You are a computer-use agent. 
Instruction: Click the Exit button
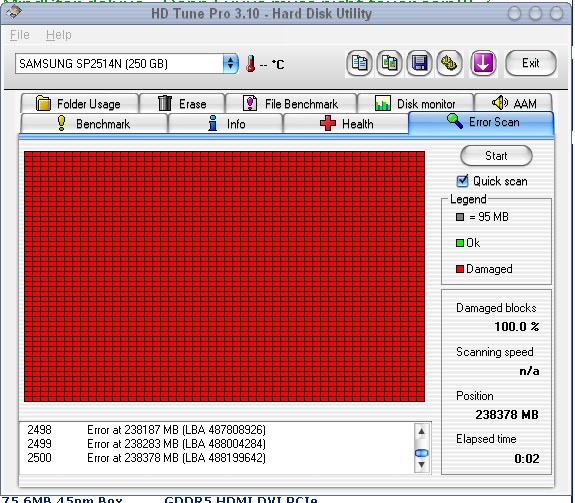click(x=531, y=63)
